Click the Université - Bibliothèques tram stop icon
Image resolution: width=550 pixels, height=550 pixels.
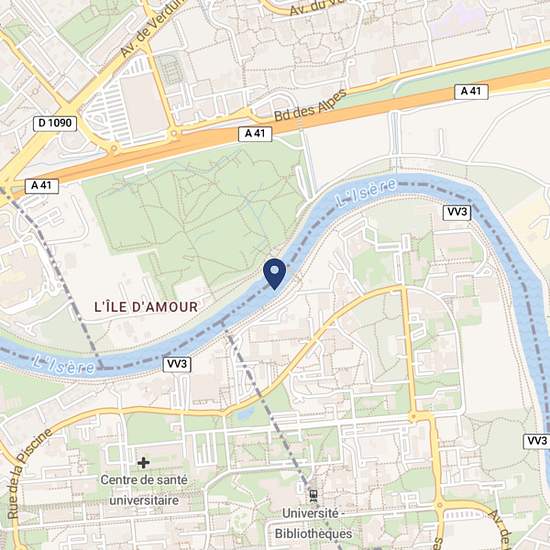[313, 496]
